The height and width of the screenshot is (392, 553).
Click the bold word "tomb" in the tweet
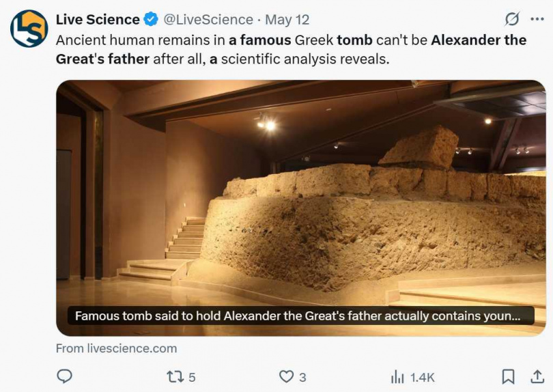pos(354,40)
